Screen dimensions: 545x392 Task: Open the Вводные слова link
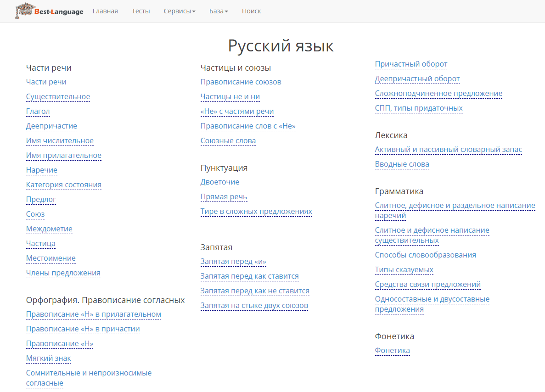[402, 164]
